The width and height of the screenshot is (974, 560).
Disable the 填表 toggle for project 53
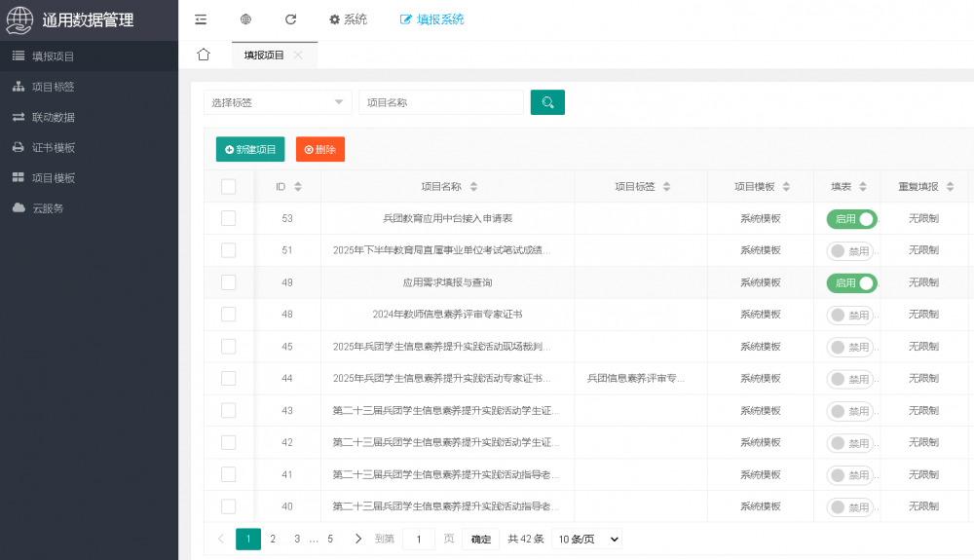click(851, 219)
